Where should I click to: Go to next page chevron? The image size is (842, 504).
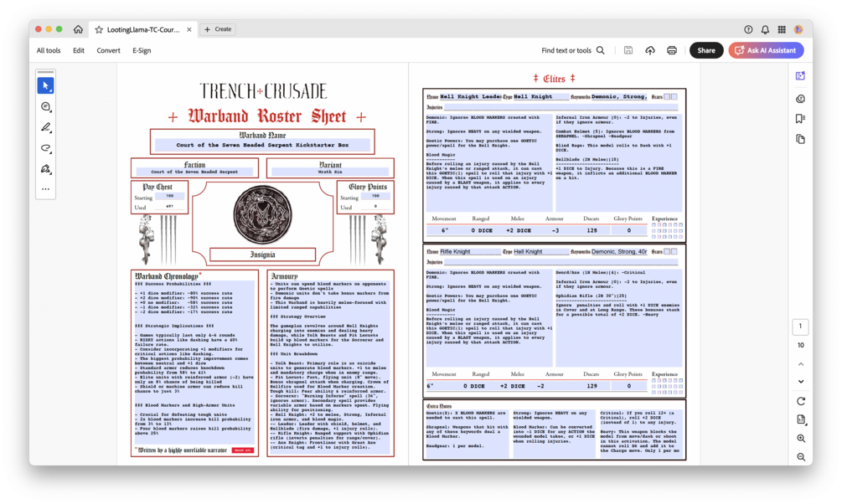click(801, 382)
